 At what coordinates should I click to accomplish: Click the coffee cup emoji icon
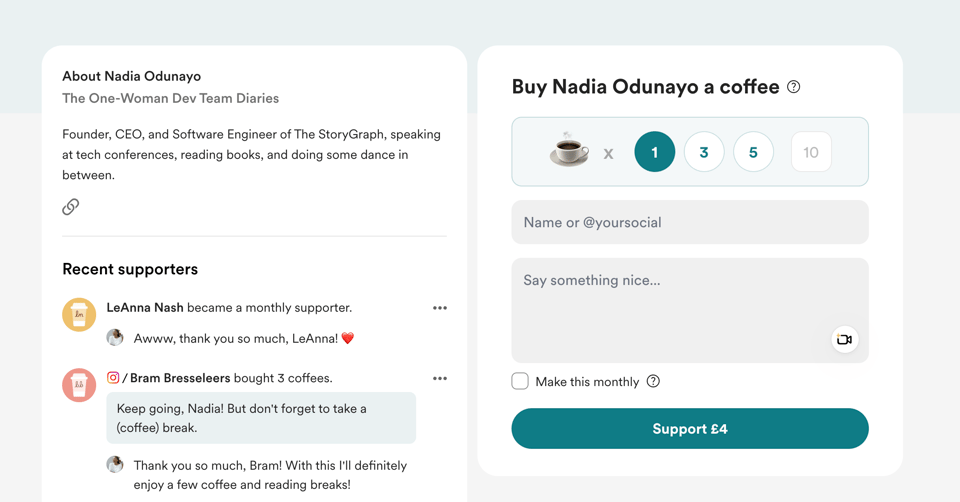point(569,152)
